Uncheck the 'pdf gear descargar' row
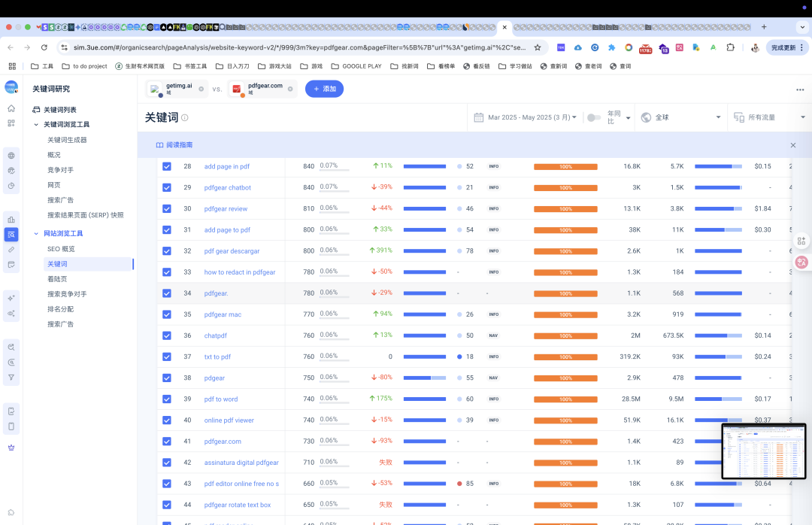This screenshot has height=525, width=812. tap(167, 250)
